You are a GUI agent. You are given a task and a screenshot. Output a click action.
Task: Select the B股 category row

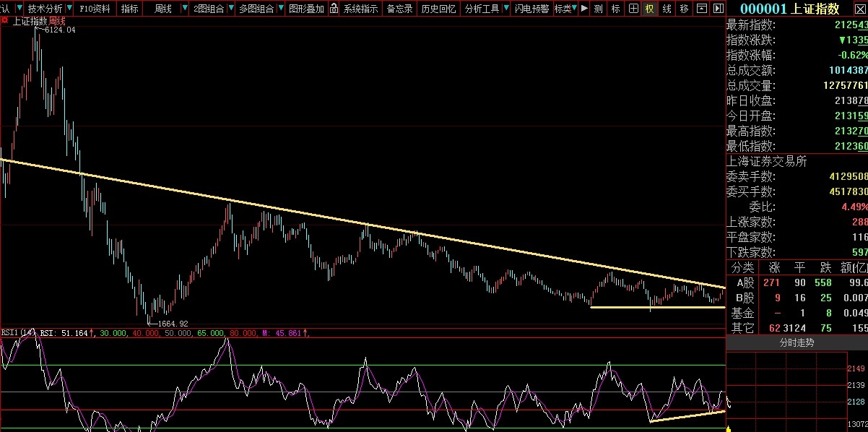[797, 298]
